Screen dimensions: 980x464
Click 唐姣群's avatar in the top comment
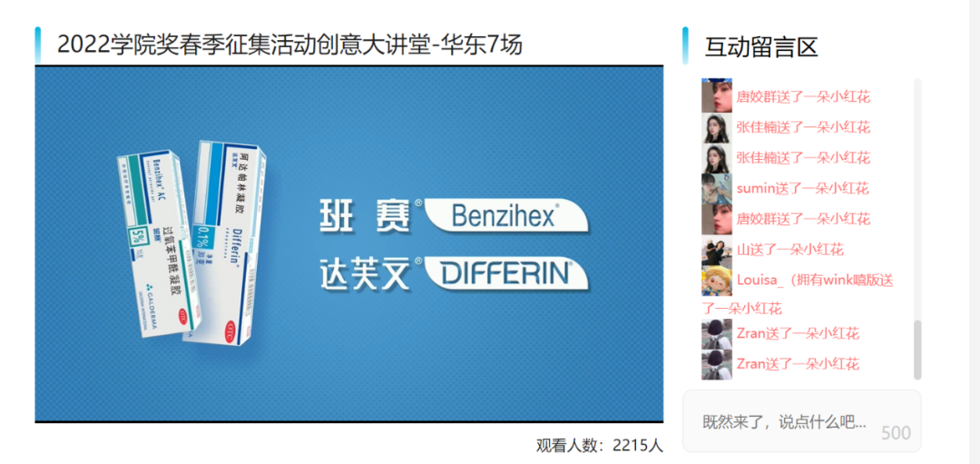[716, 95]
